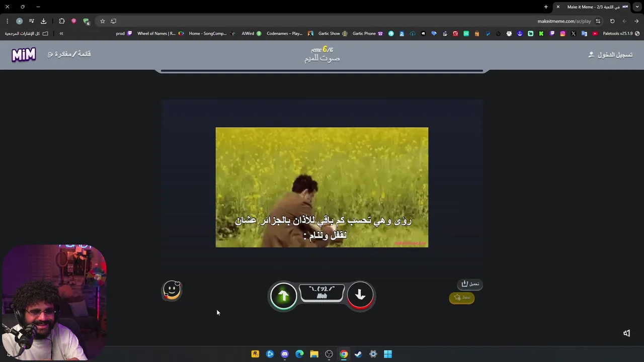This screenshot has height=362, width=644.
Task: Click the green extension icon with badge 6
Action: tap(86, 21)
